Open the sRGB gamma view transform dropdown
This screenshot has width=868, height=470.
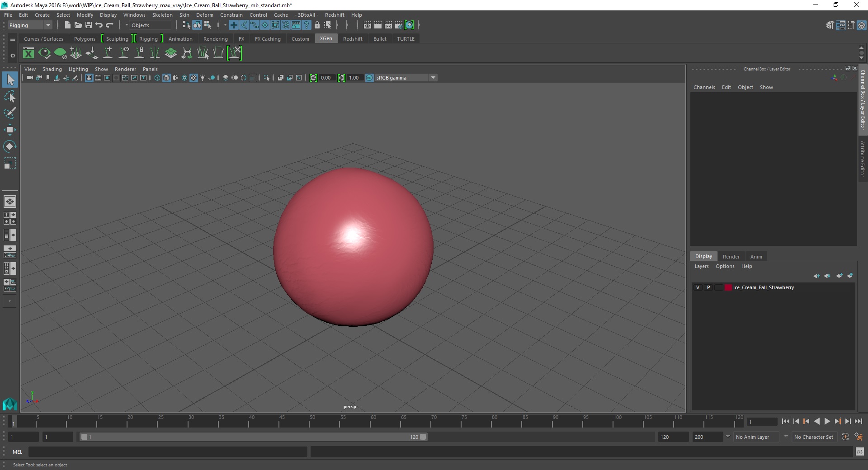point(406,78)
